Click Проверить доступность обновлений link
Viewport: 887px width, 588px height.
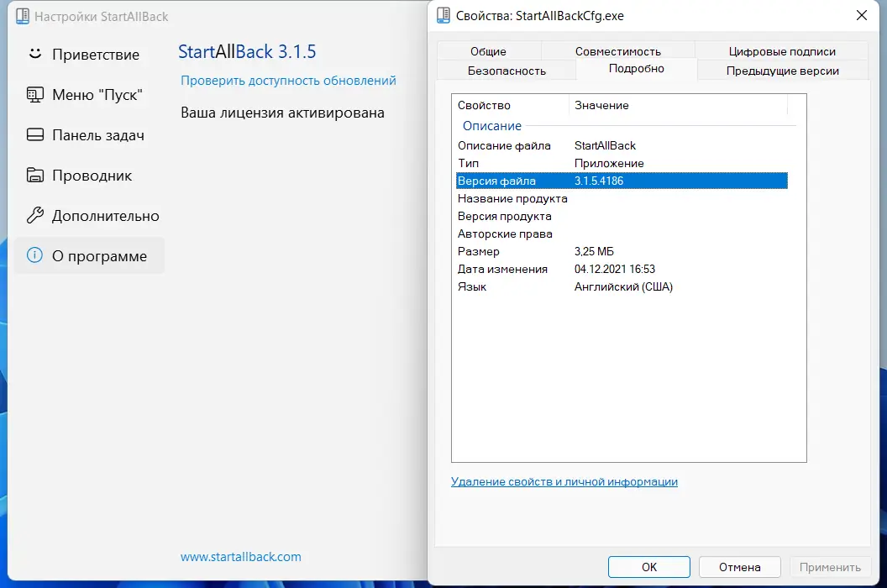(288, 81)
